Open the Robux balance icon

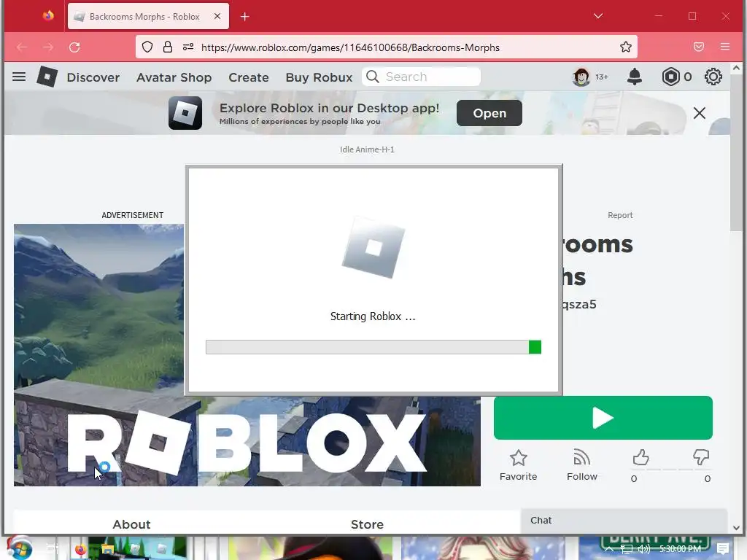click(670, 77)
